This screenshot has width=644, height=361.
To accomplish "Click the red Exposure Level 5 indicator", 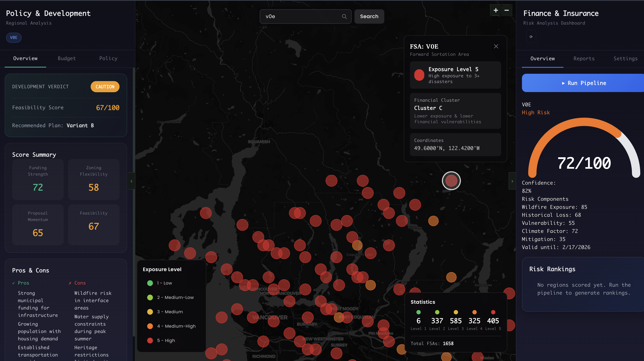I will (x=419, y=75).
